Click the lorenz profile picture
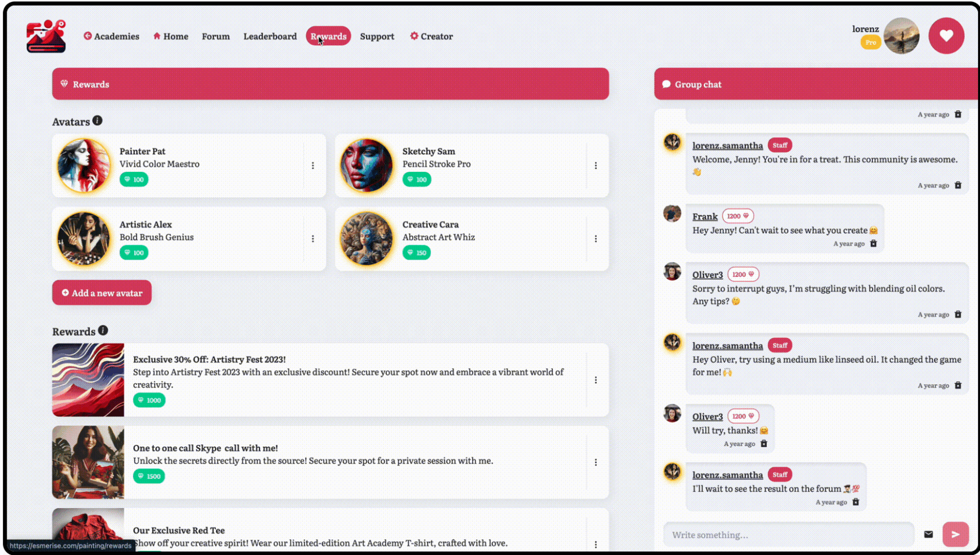Viewport: 980px width, 555px height. [x=901, y=36]
